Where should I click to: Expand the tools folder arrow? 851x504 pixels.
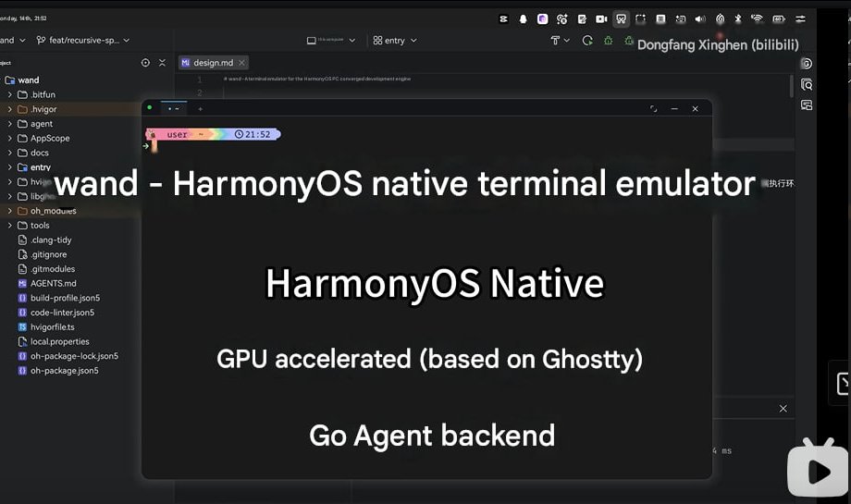[10, 225]
